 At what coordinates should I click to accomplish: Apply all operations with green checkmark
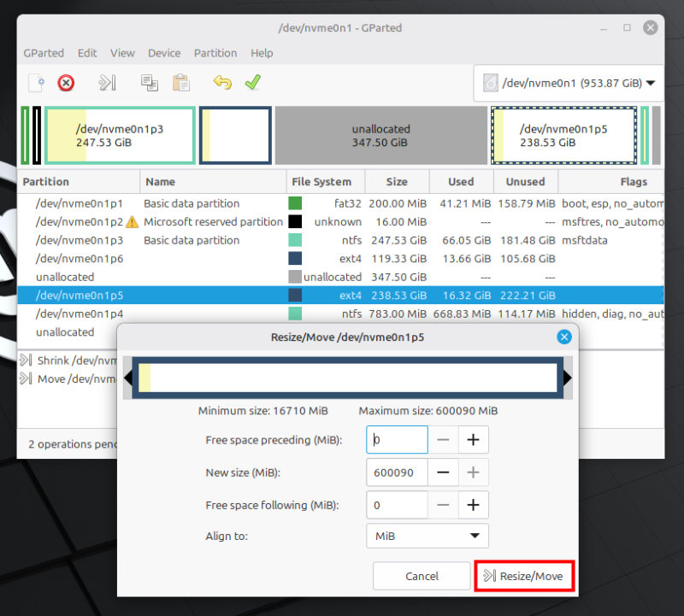tap(252, 83)
